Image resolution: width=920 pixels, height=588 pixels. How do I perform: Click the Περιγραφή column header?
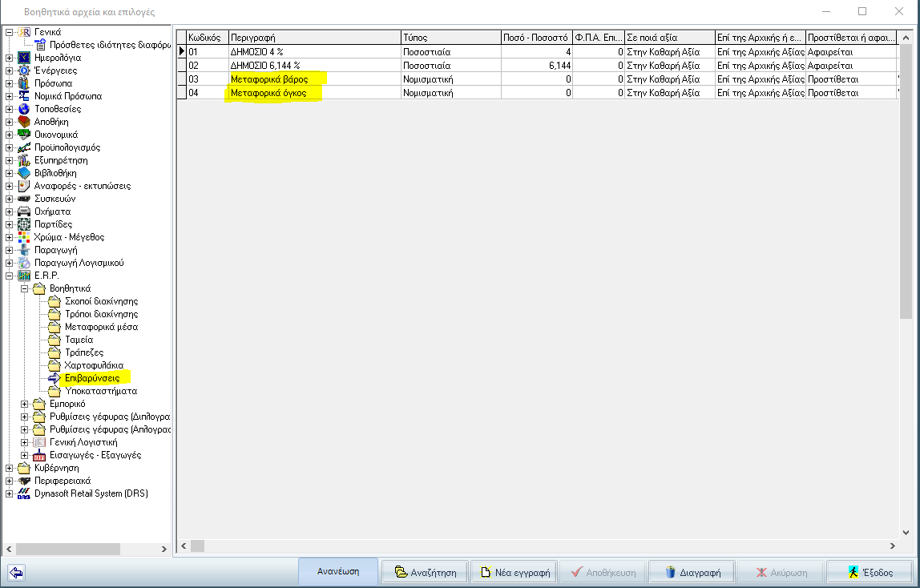point(315,38)
